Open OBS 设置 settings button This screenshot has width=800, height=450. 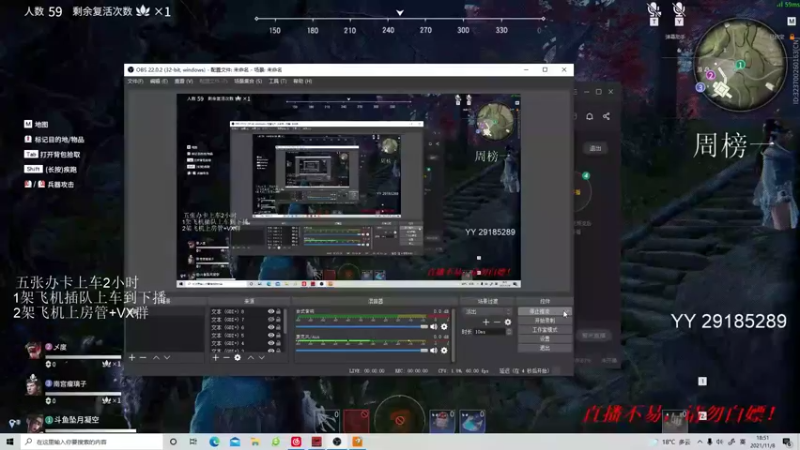(544, 339)
